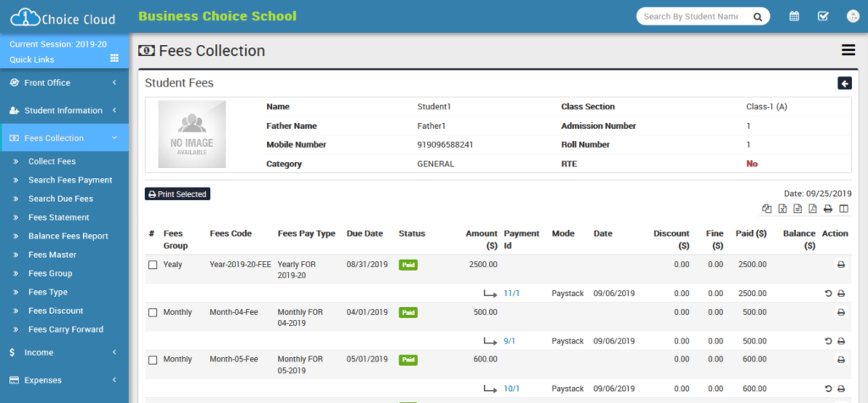Focus the Search By Student Name field
Viewport: 868px width, 403px height.
pyautogui.click(x=692, y=17)
